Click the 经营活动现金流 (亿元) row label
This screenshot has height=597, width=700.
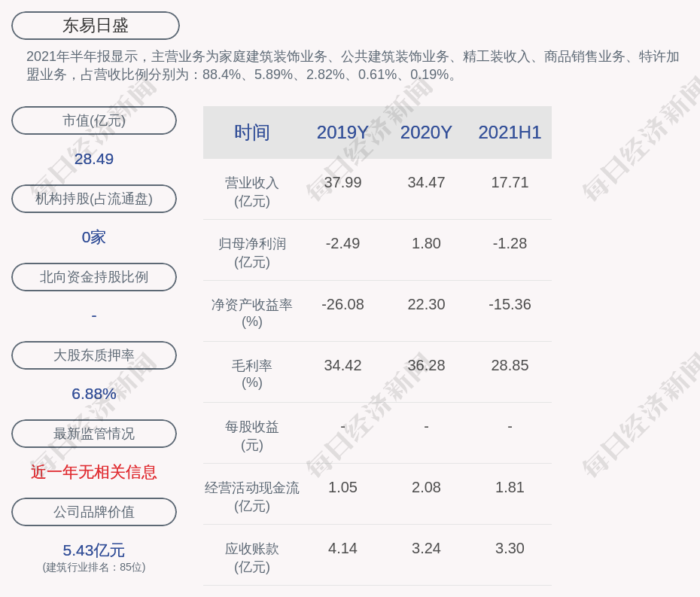[252, 497]
